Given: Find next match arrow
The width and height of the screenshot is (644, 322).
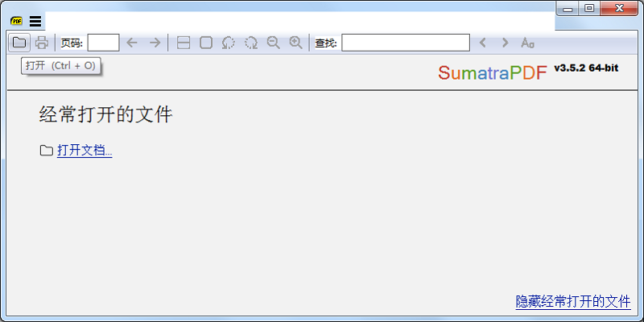Looking at the screenshot, I should [505, 43].
